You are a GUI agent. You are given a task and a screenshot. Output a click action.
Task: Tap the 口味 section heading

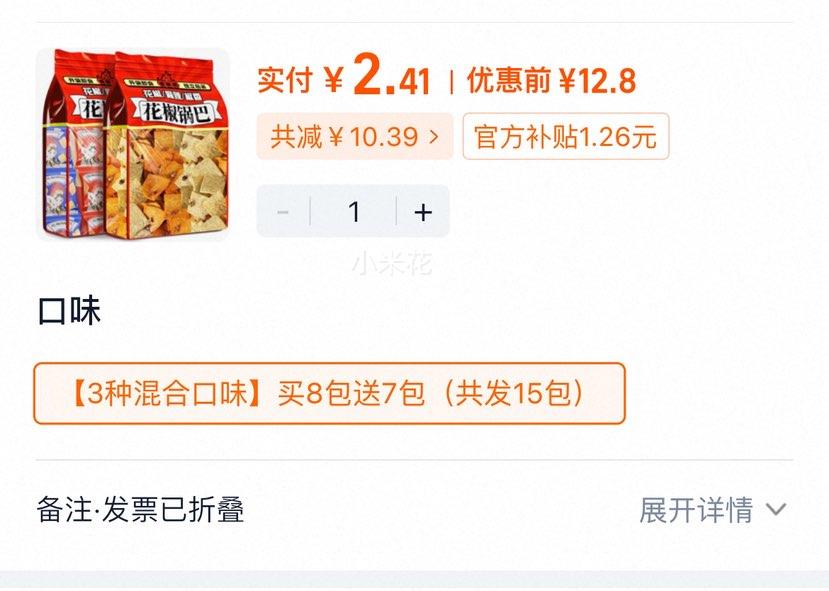tap(69, 311)
